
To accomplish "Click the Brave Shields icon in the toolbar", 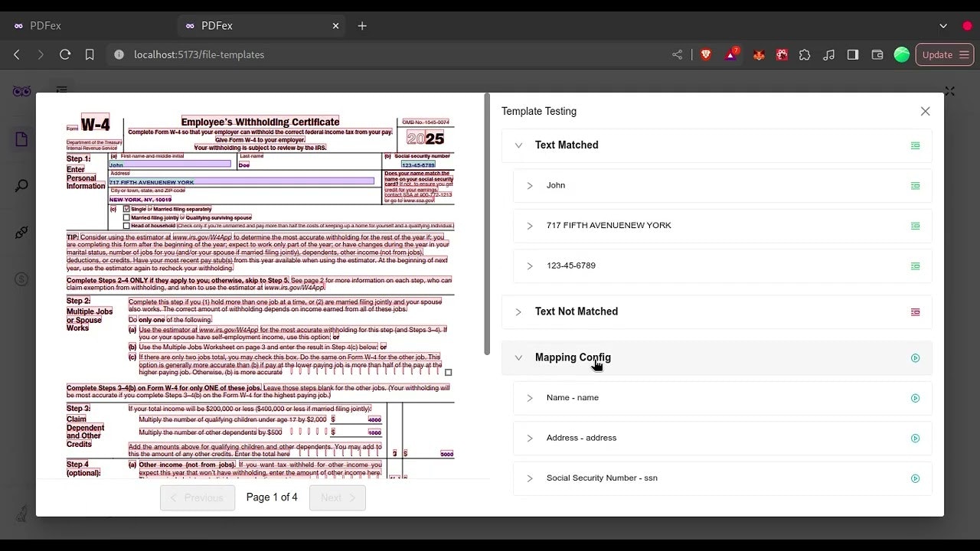I will pyautogui.click(x=705, y=54).
